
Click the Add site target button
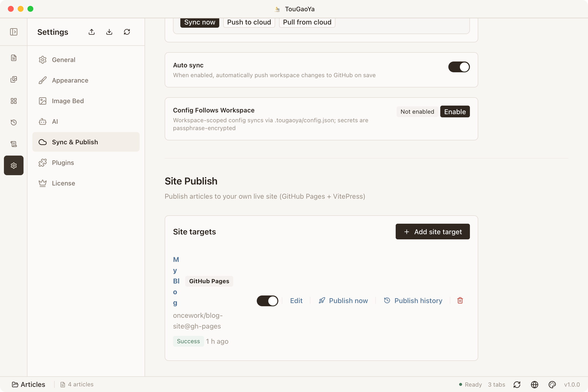(x=433, y=232)
